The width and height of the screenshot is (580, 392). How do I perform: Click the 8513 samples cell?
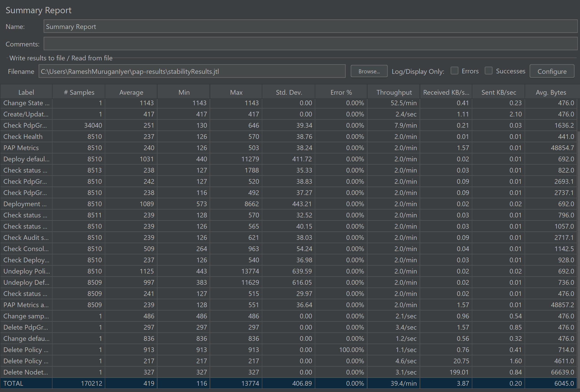(x=79, y=171)
